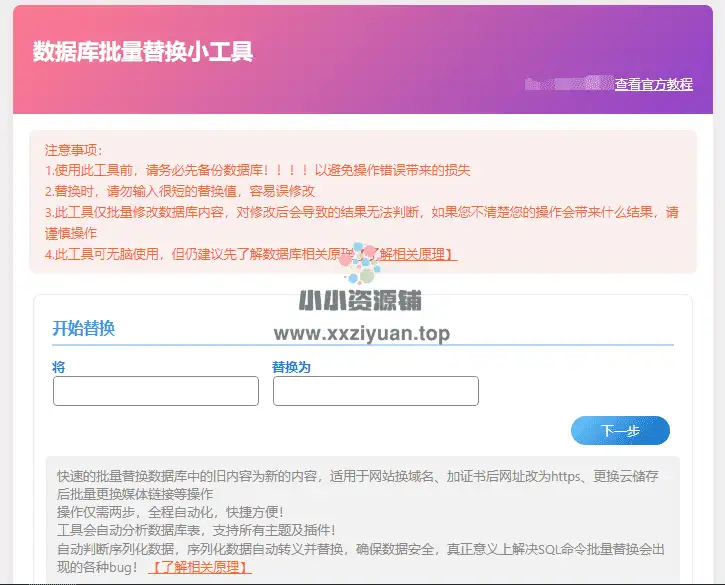Click the 开始替换 section heading
This screenshot has height=585, width=725.
pyautogui.click(x=84, y=328)
